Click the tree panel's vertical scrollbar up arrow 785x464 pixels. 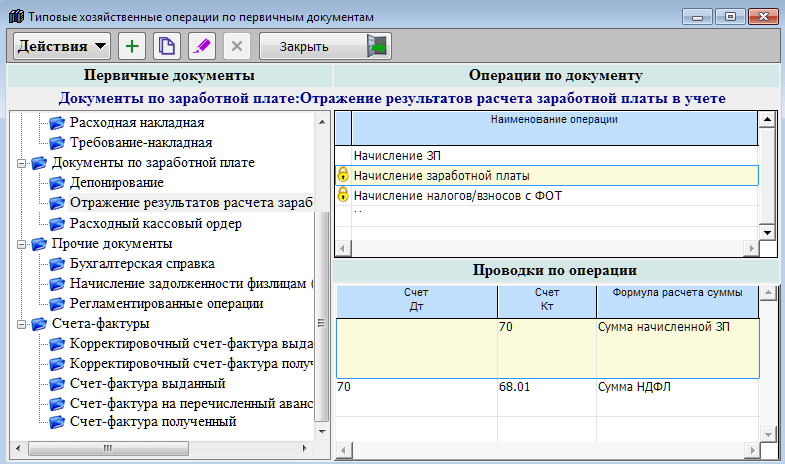pos(322,122)
